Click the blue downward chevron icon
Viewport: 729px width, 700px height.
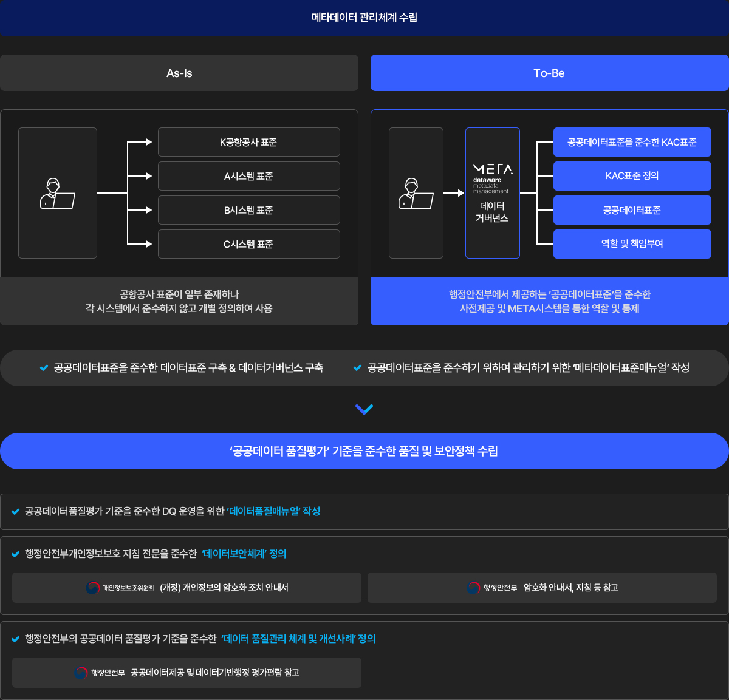[x=364, y=409]
